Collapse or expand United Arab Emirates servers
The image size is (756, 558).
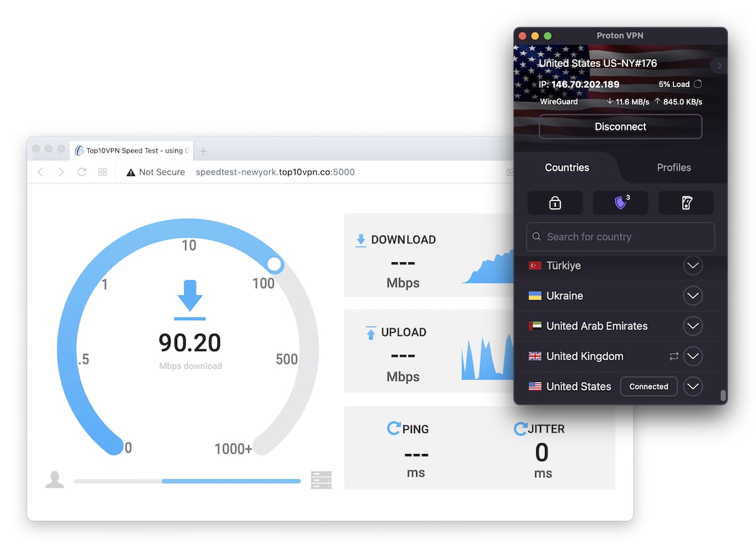tap(693, 326)
